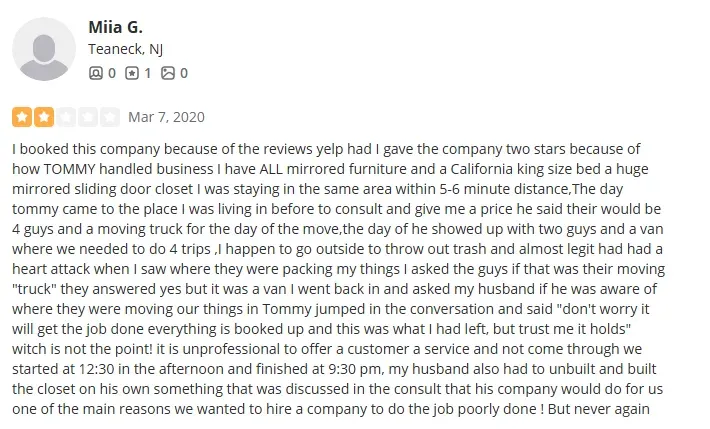
Task: Click the friends count number 0
Action: [112, 73]
